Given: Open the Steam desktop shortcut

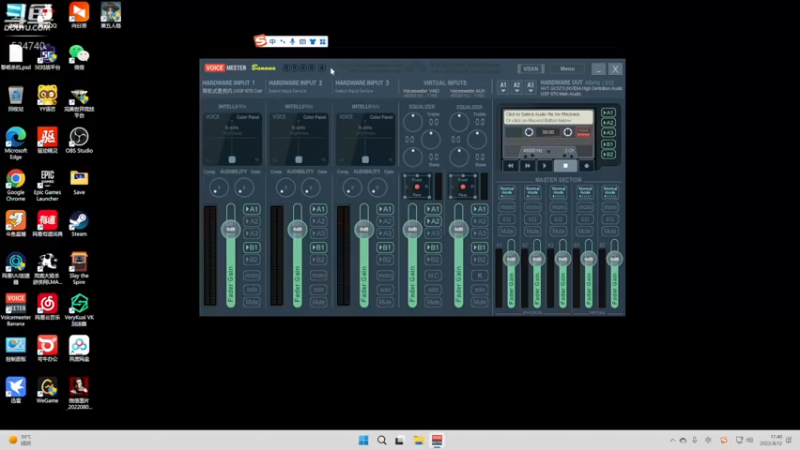Looking at the screenshot, I should (79, 224).
